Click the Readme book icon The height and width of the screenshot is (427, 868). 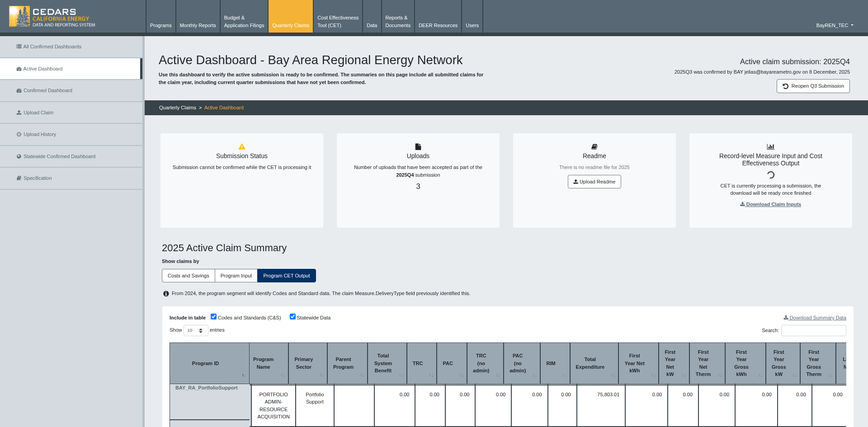tap(594, 146)
